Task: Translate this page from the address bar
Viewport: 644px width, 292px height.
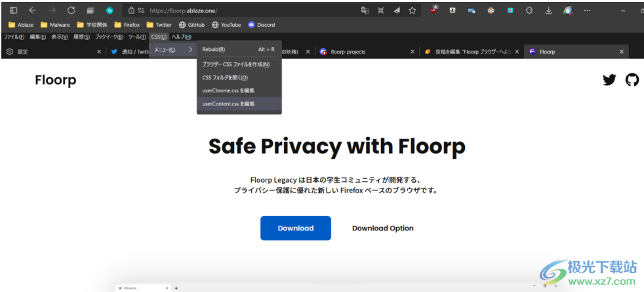Action: click(365, 10)
